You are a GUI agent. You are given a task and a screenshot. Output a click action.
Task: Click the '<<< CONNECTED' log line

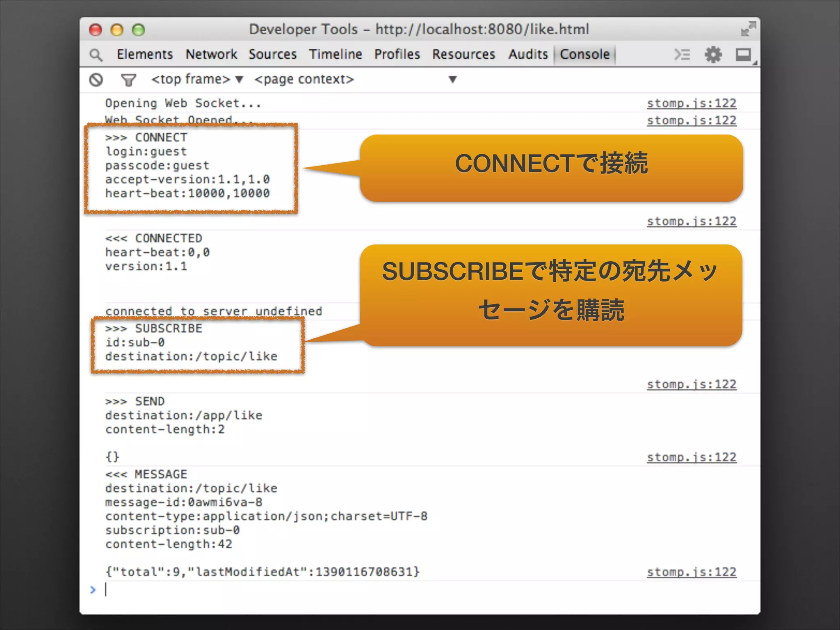(153, 238)
